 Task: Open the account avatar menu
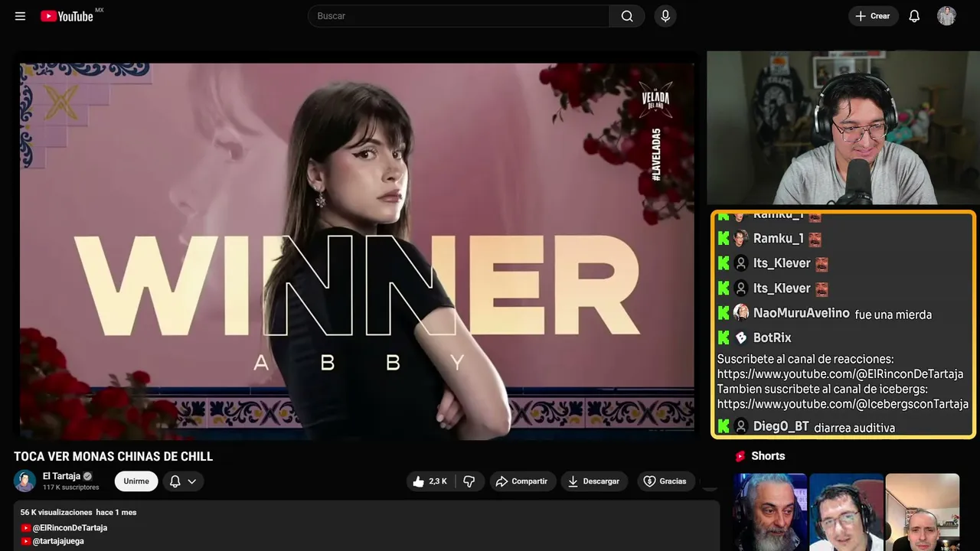coord(946,16)
